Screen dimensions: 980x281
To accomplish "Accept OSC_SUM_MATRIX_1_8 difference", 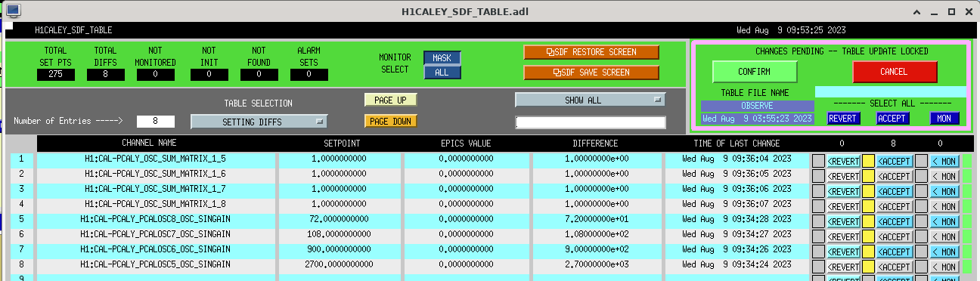I will 894,205.
